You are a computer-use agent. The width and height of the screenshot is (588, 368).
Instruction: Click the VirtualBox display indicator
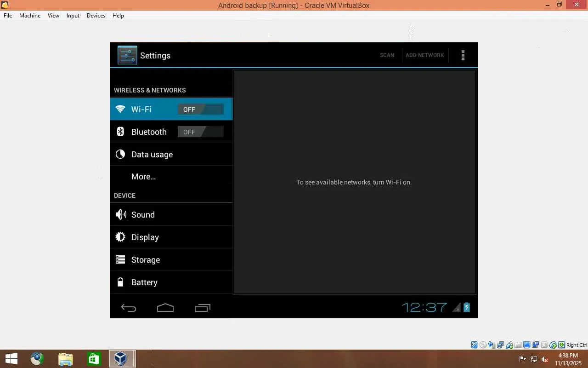(x=527, y=345)
